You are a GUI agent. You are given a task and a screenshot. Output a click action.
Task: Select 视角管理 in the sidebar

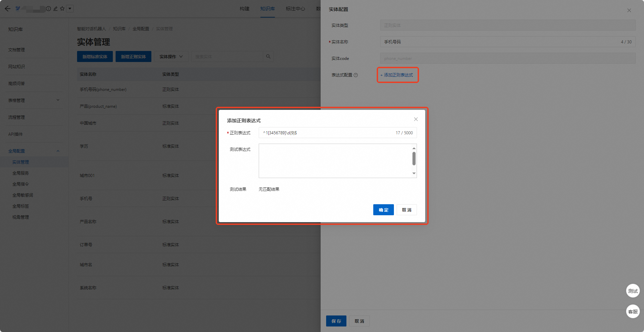click(x=21, y=217)
